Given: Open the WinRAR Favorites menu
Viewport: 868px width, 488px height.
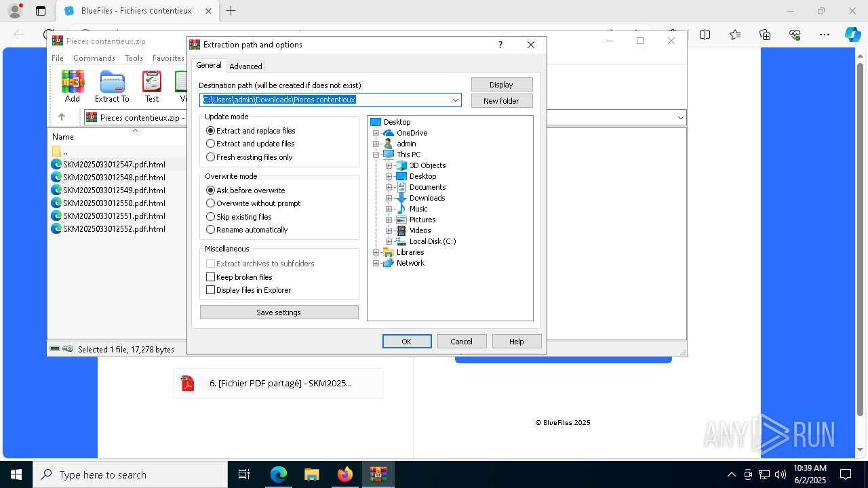Looking at the screenshot, I should pos(168,58).
